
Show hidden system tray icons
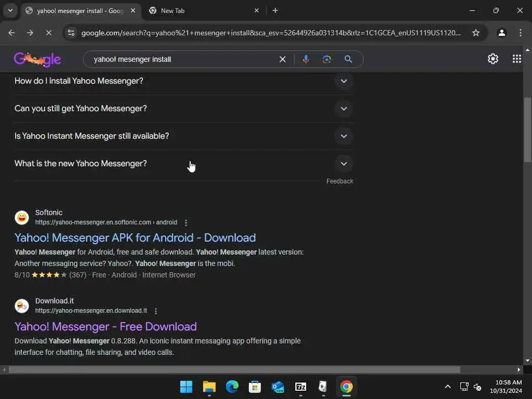pyautogui.click(x=447, y=387)
